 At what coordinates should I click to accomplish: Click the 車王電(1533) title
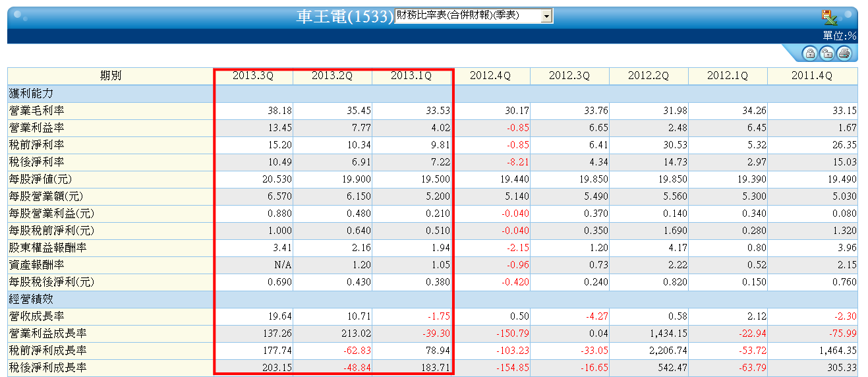(x=344, y=17)
